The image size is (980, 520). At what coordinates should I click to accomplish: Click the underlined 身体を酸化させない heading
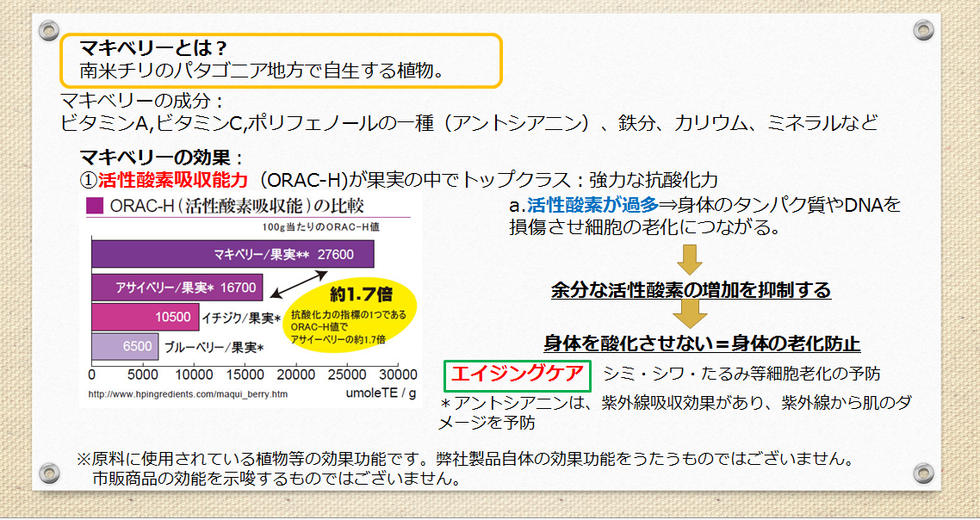click(702, 344)
